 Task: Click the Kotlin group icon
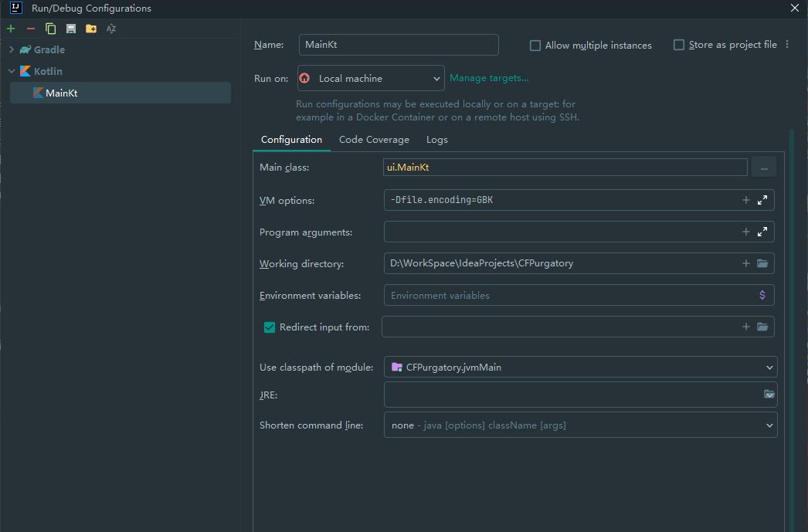pyautogui.click(x=25, y=71)
